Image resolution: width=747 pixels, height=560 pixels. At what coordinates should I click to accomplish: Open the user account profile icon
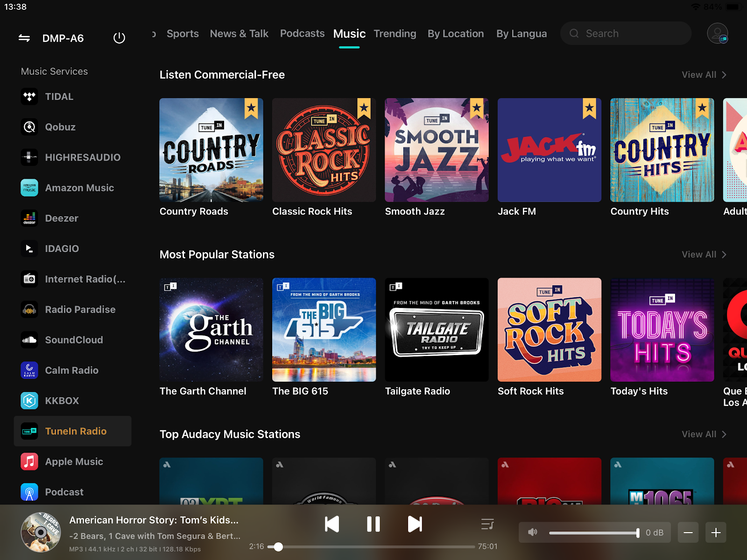pos(717,34)
